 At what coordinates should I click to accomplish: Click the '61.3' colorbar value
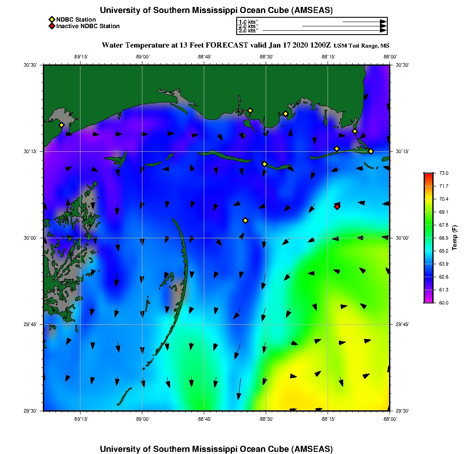444,290
